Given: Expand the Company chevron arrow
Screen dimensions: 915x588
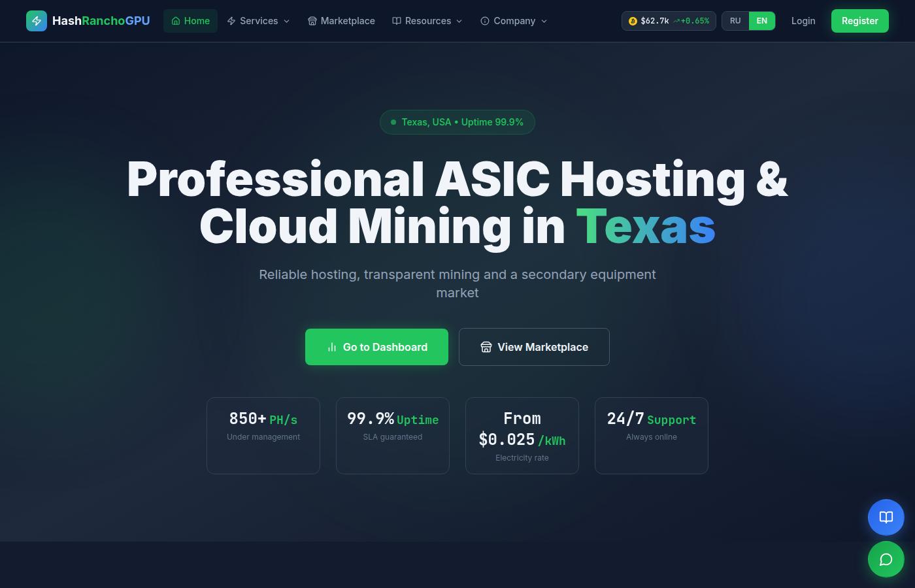Looking at the screenshot, I should (544, 21).
